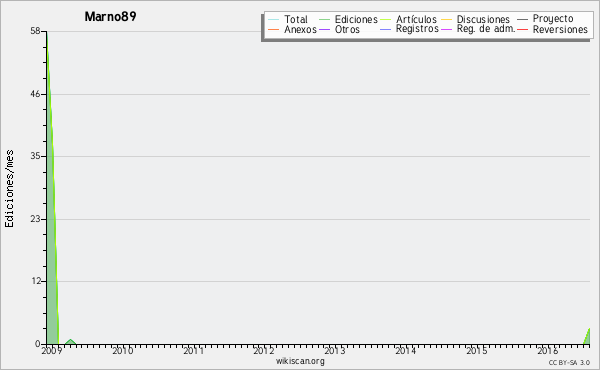Select the Otros legend label
Image resolution: width=600 pixels, height=370 pixels.
(x=347, y=29)
